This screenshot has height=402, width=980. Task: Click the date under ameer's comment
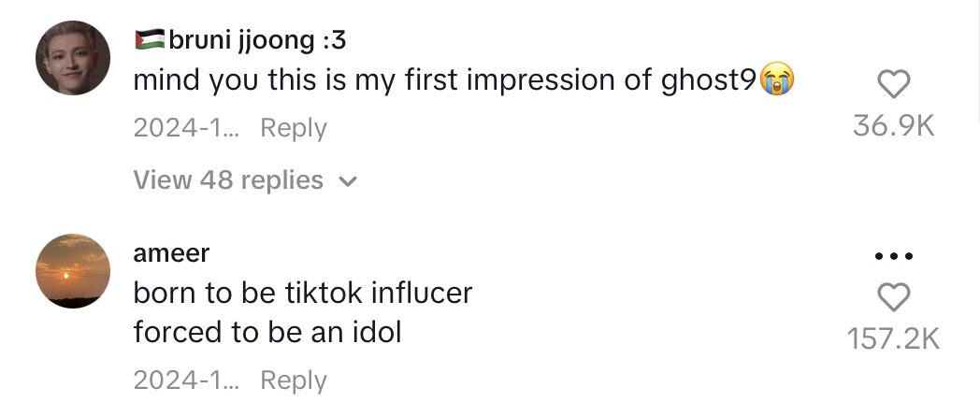coord(186,380)
